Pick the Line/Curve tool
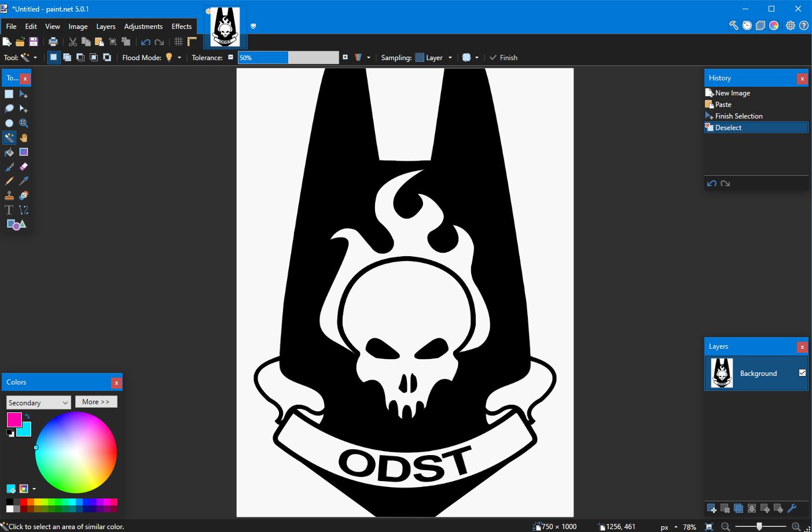The width and height of the screenshot is (812, 532). pos(24,210)
